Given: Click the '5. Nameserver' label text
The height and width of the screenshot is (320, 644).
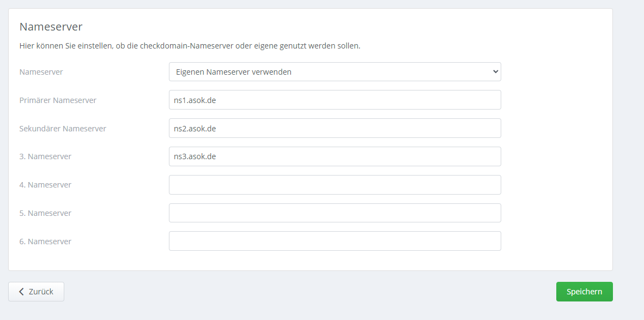Looking at the screenshot, I should point(45,213).
